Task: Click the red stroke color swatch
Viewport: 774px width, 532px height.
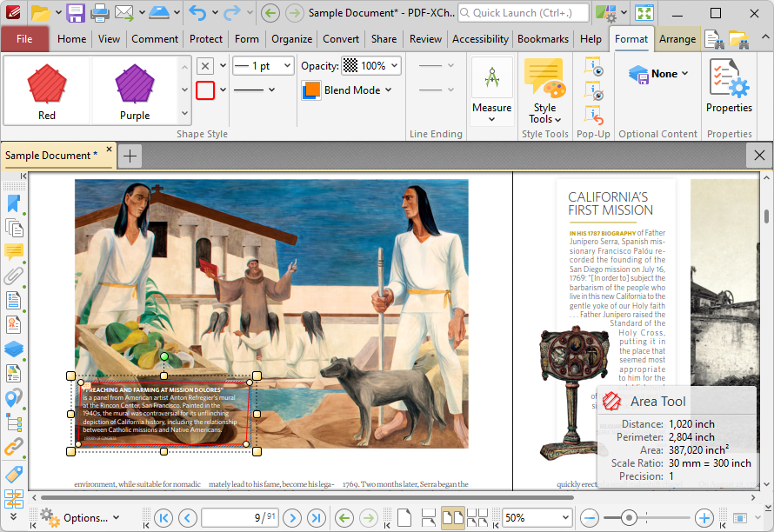Action: 205,90
